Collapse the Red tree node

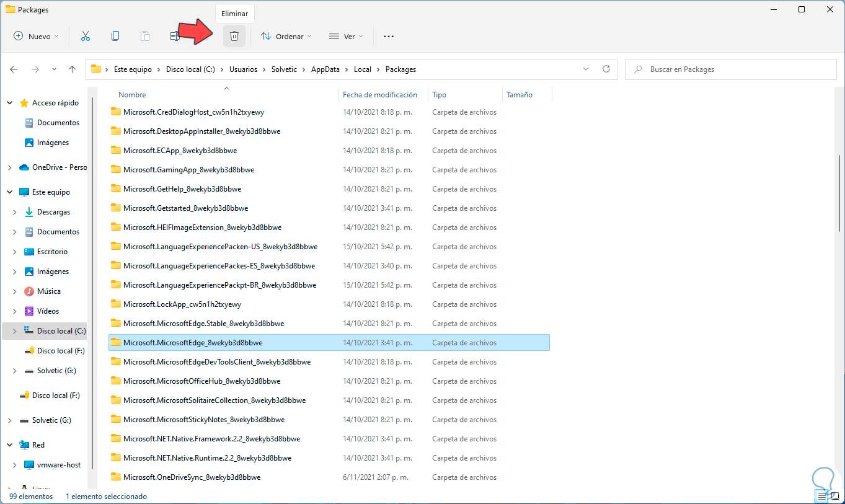(9, 445)
